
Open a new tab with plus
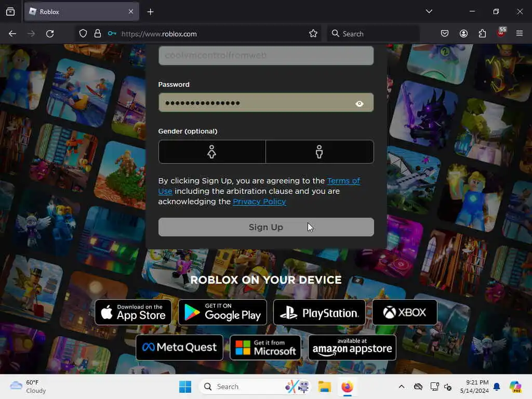click(x=150, y=12)
